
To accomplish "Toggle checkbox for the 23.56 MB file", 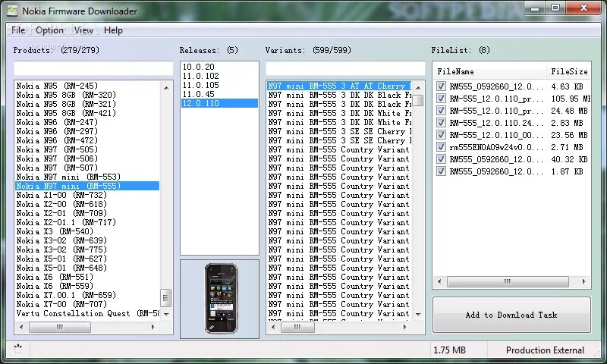I will [x=441, y=135].
